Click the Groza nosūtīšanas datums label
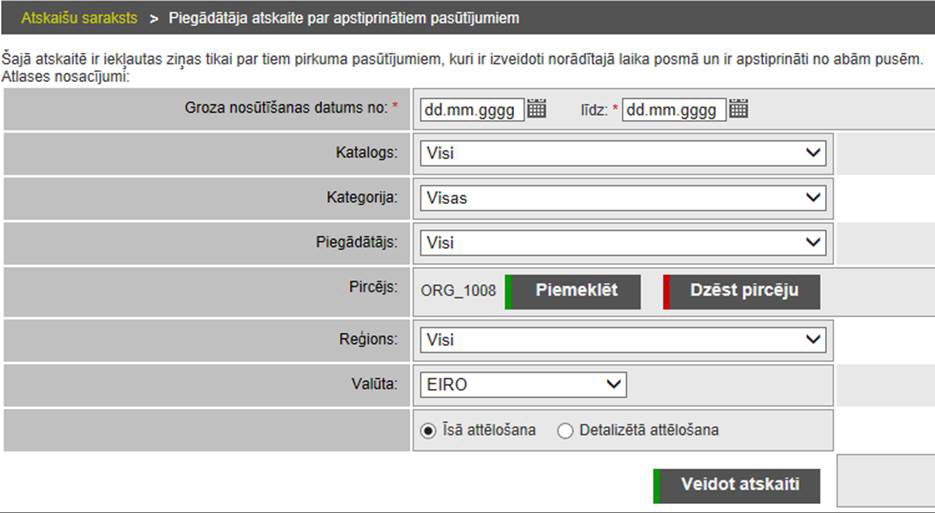Screen dimensions: 935x513 (286, 107)
